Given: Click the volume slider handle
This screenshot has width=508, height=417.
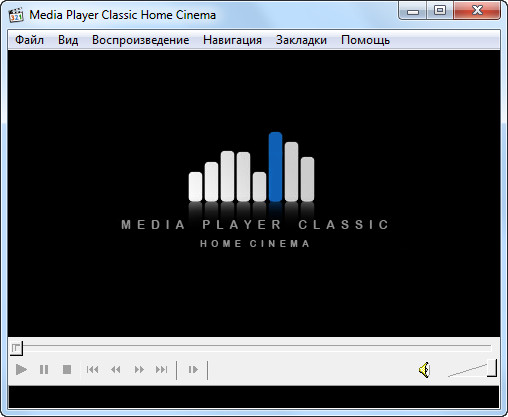Looking at the screenshot, I should point(492,368).
